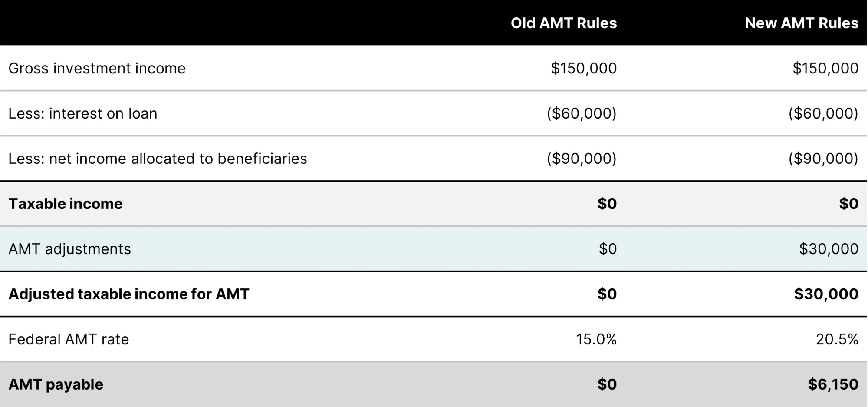Select the 20.5% federal AMT rate value
The height and width of the screenshot is (407, 868).
click(x=837, y=339)
